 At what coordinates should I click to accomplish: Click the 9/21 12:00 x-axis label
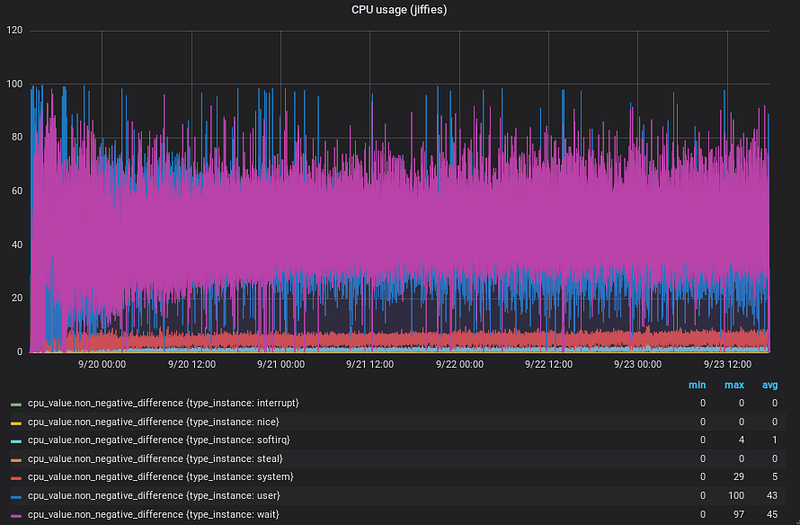(370, 364)
